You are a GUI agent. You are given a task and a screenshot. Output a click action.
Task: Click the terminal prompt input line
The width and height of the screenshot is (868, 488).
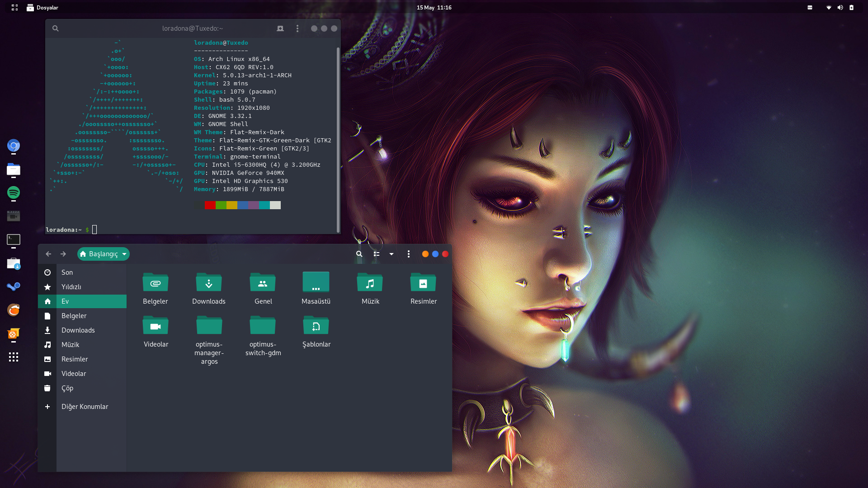191,230
